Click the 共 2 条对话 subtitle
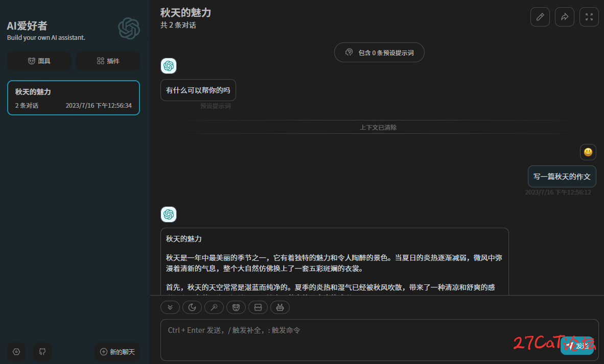Image resolution: width=604 pixels, height=364 pixels. point(178,25)
